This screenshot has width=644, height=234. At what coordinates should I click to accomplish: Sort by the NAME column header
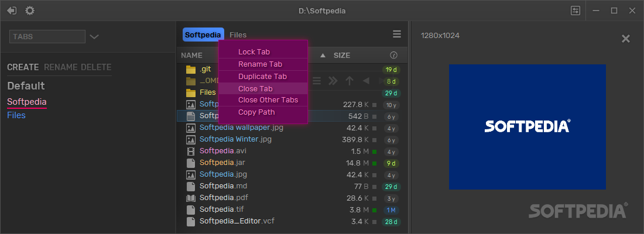pyautogui.click(x=192, y=56)
